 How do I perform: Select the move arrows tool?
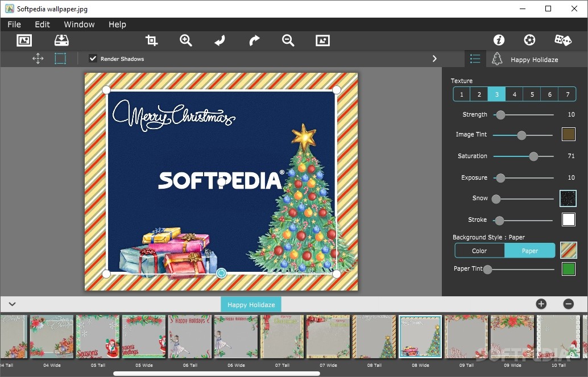click(38, 59)
